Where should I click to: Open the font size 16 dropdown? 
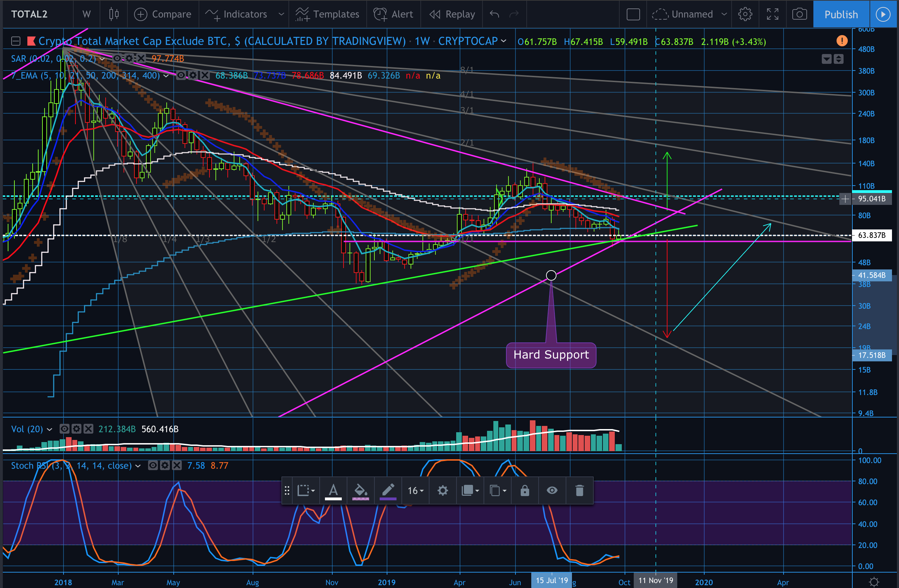[x=415, y=490]
